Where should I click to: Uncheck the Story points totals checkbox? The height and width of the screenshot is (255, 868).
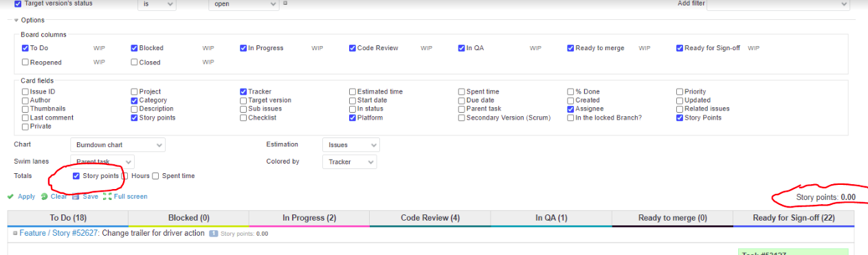(x=76, y=176)
